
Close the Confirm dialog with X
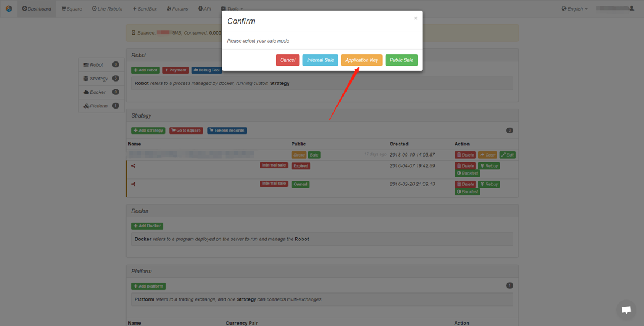coord(415,18)
